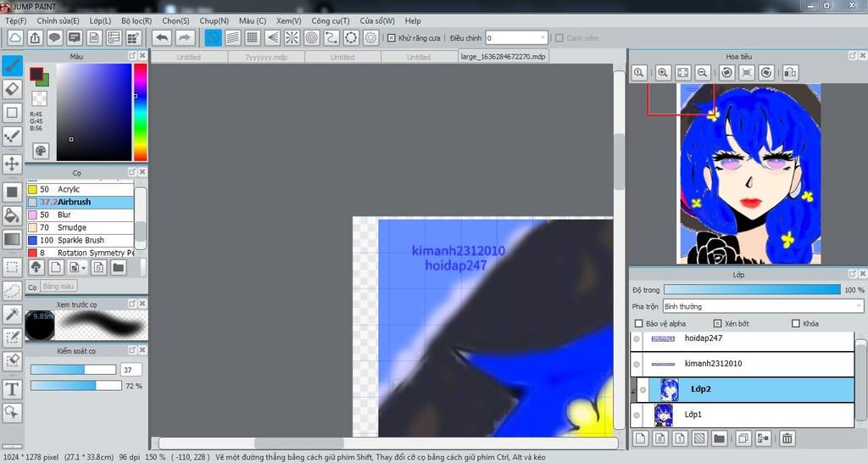
Task: Open Tệp(F) menu
Action: (x=15, y=20)
